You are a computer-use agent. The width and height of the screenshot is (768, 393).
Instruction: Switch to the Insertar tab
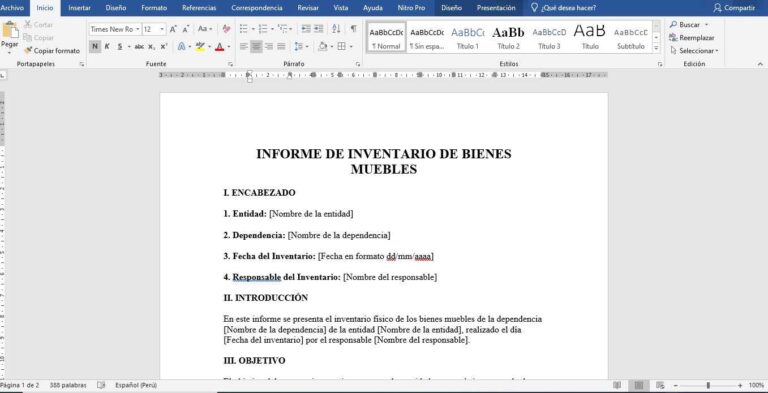coord(79,8)
